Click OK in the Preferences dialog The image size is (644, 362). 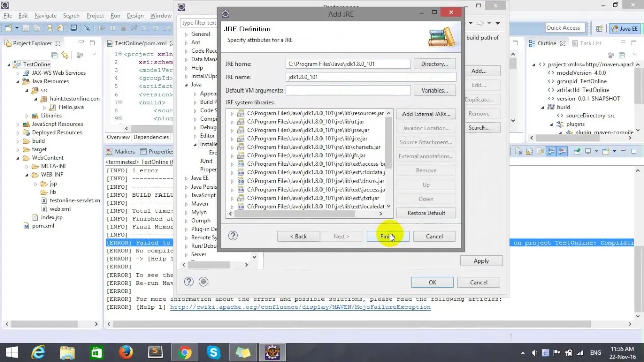(432, 282)
